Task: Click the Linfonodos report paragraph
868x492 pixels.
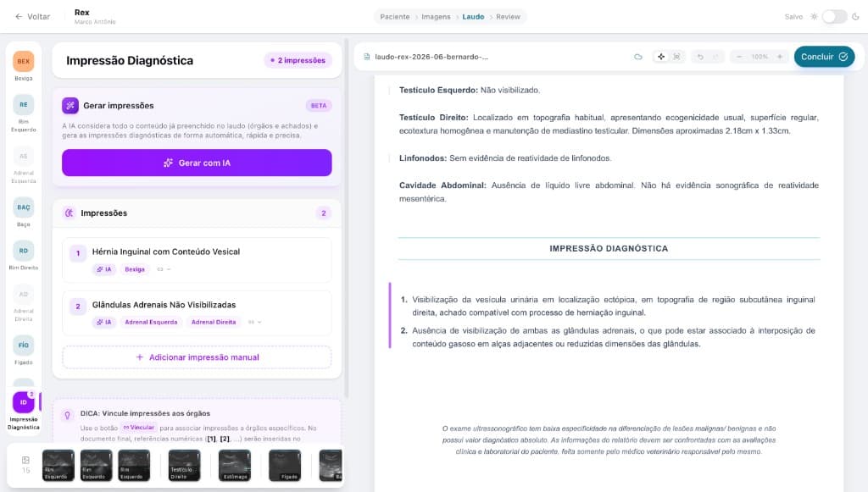Action: pos(505,158)
